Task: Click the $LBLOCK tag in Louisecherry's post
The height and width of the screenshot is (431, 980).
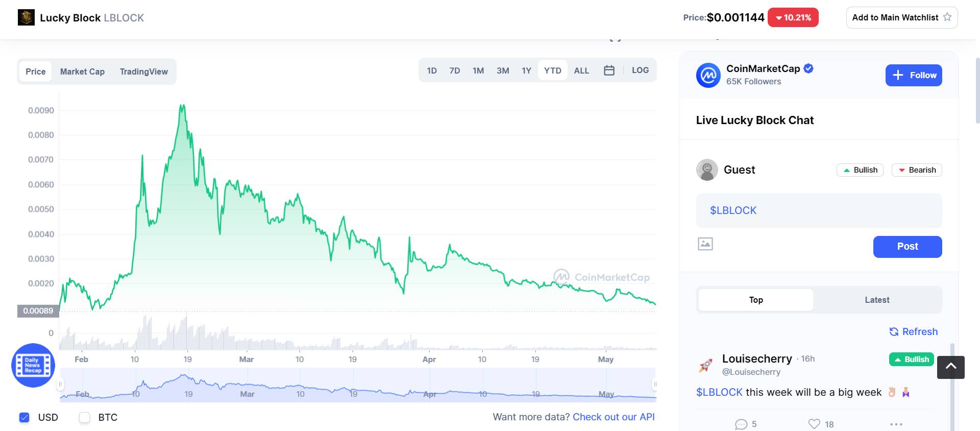Action: coord(719,392)
